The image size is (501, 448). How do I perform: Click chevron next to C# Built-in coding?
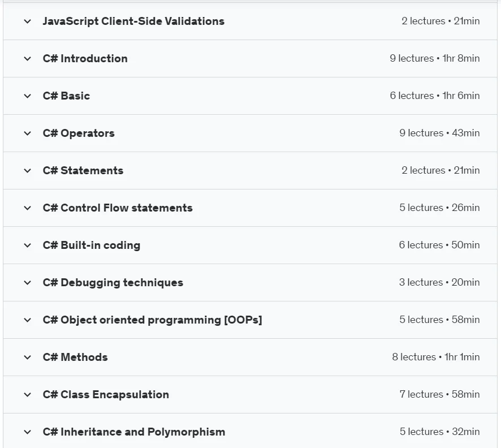coord(28,245)
